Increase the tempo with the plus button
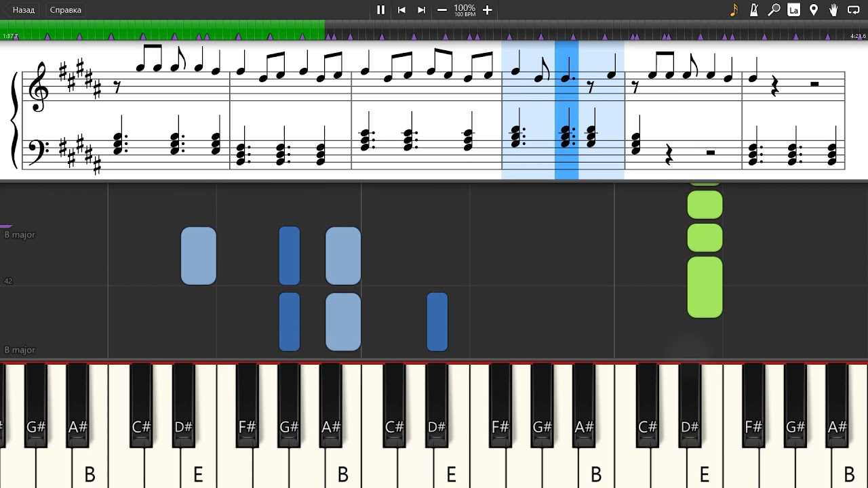 pos(487,9)
